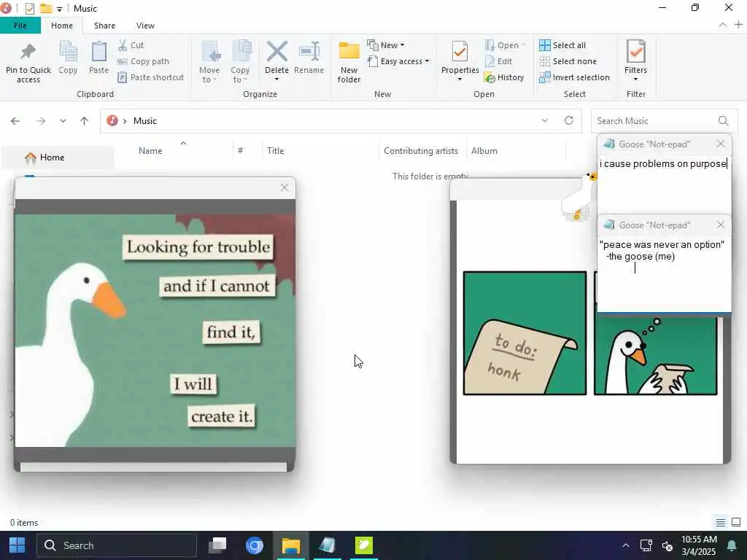Click File Explorer taskbar icon

click(x=290, y=545)
